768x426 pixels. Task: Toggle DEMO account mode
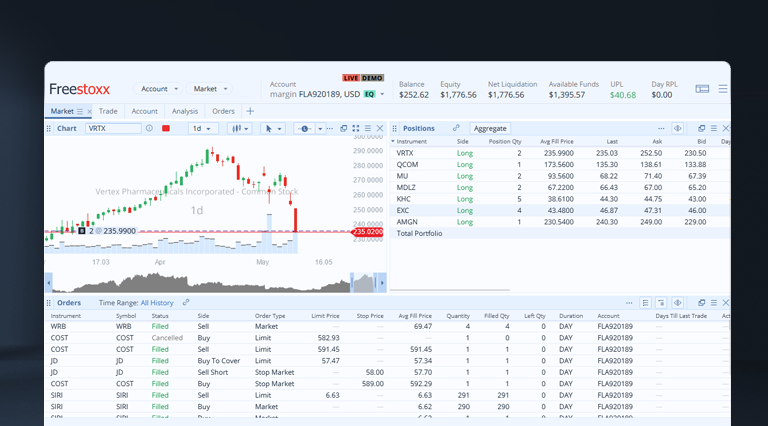tap(372, 78)
